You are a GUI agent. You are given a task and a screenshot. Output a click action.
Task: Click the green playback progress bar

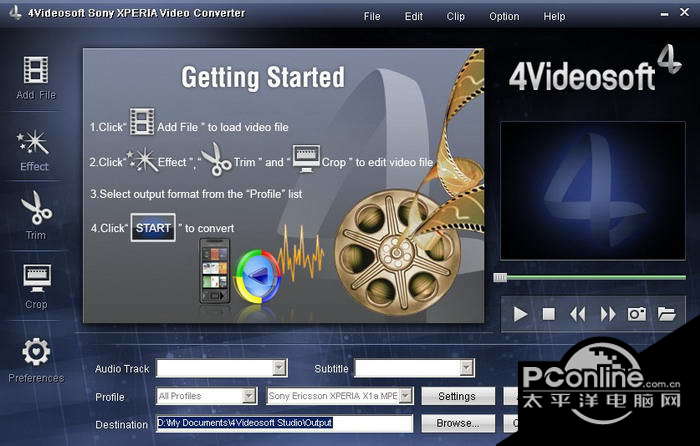pyautogui.click(x=596, y=278)
